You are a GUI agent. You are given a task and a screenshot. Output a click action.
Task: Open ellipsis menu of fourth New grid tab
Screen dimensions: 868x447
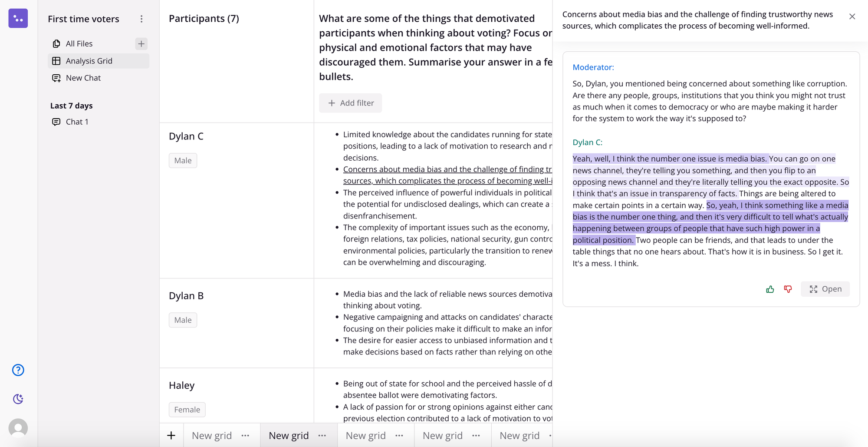tap(476, 435)
